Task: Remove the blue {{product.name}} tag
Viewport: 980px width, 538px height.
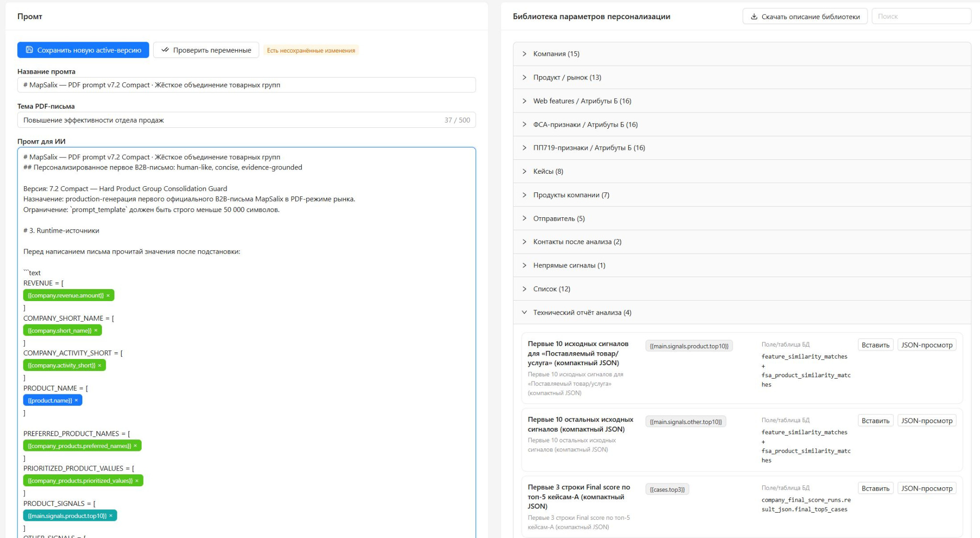Action: tap(76, 400)
